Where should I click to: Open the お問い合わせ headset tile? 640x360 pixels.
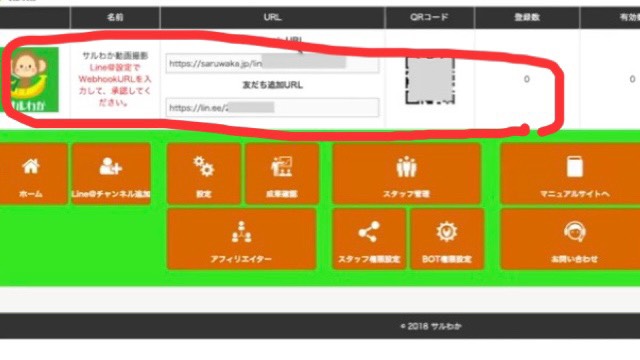[571, 239]
